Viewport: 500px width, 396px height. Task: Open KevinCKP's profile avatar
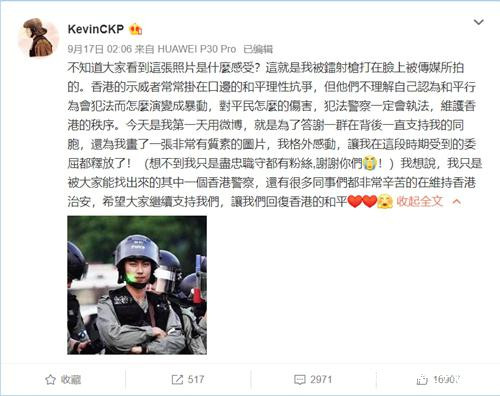(x=38, y=38)
